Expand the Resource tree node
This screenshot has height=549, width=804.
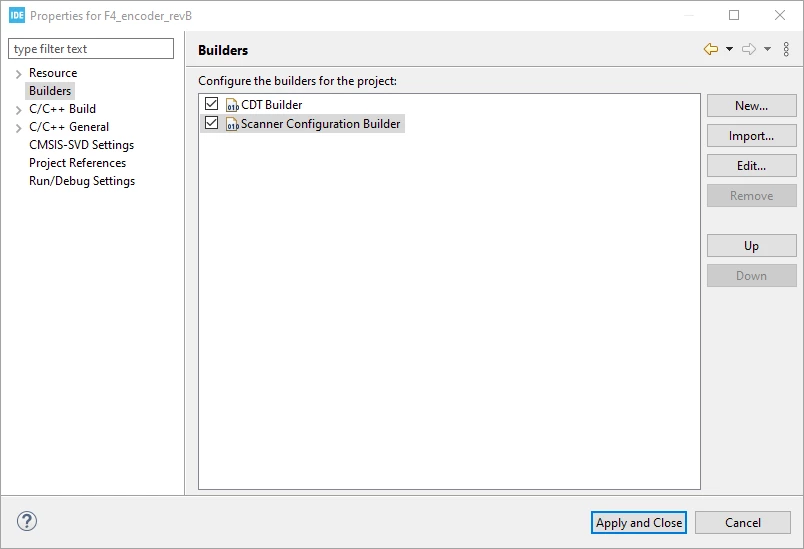coord(18,74)
